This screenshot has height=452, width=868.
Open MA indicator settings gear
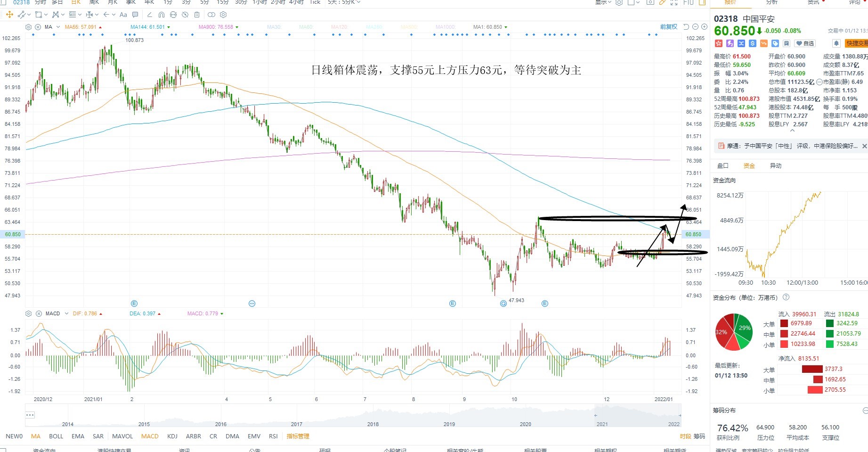coord(29,27)
